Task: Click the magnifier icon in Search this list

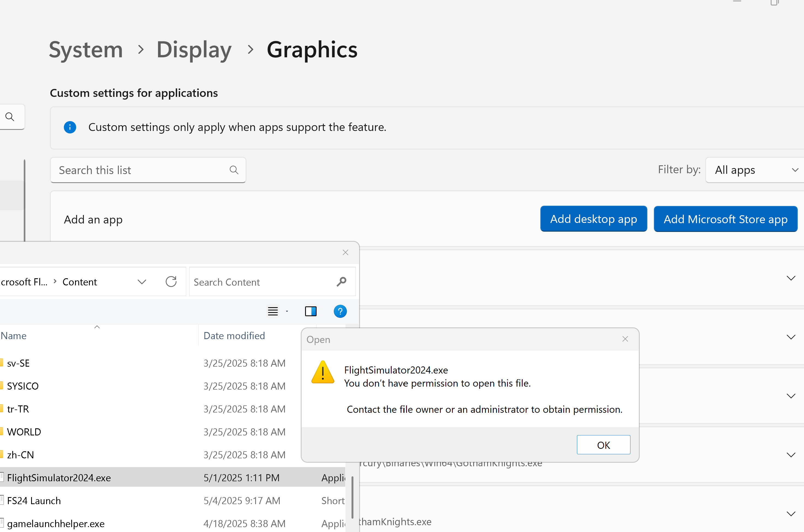Action: pos(234,170)
